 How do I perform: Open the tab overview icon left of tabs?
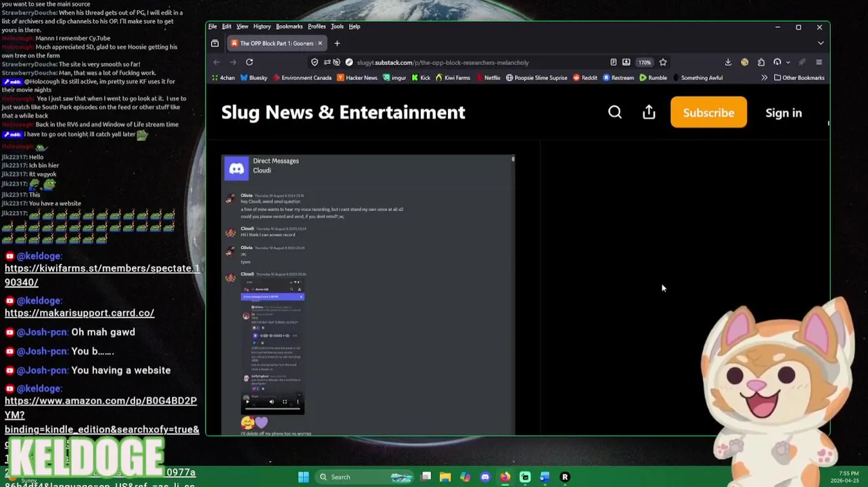215,43
